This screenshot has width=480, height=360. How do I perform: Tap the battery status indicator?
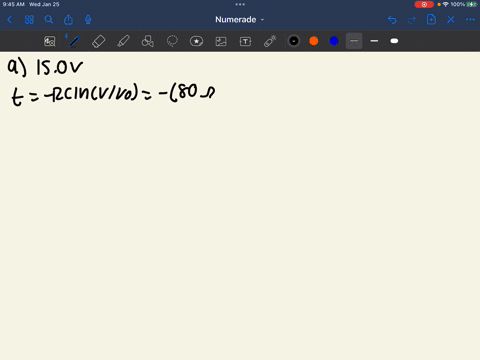tap(472, 4)
